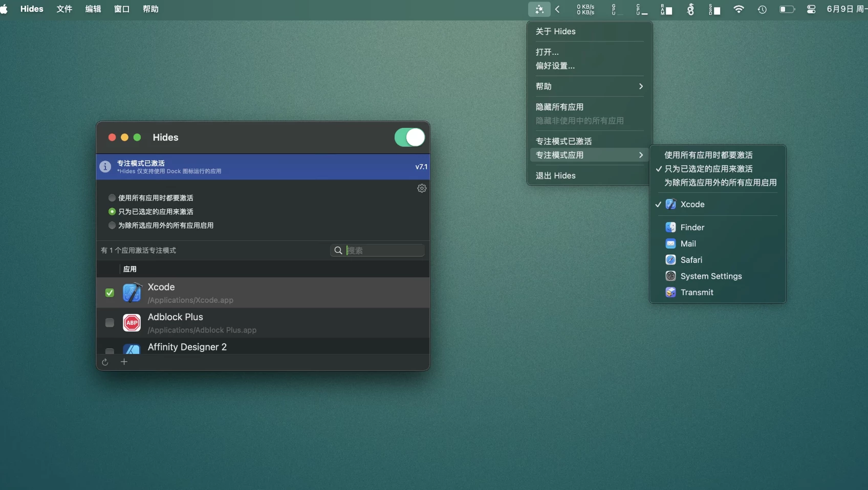Screen dimensions: 868x490
Task: Click the chevron left of network speed
Action: pyautogui.click(x=557, y=9)
